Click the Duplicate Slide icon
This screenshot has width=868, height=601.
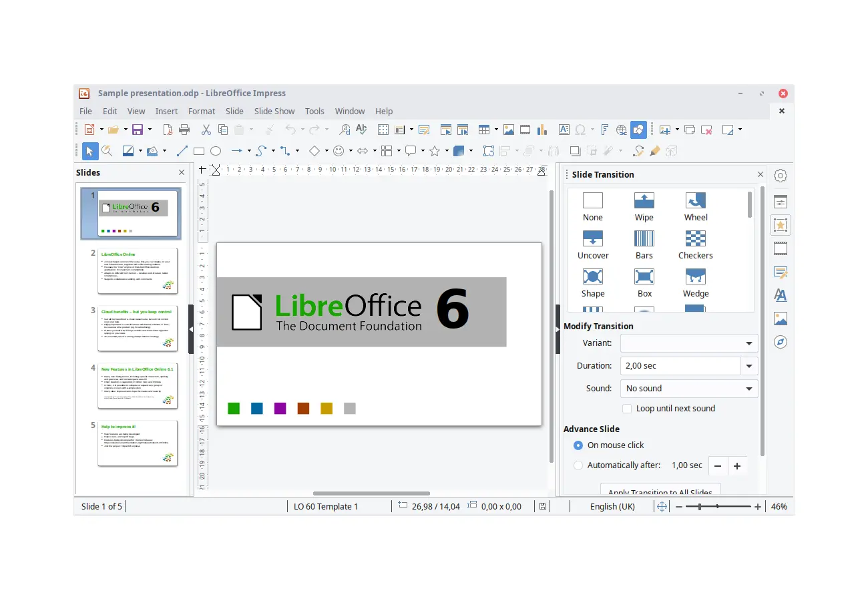[690, 130]
